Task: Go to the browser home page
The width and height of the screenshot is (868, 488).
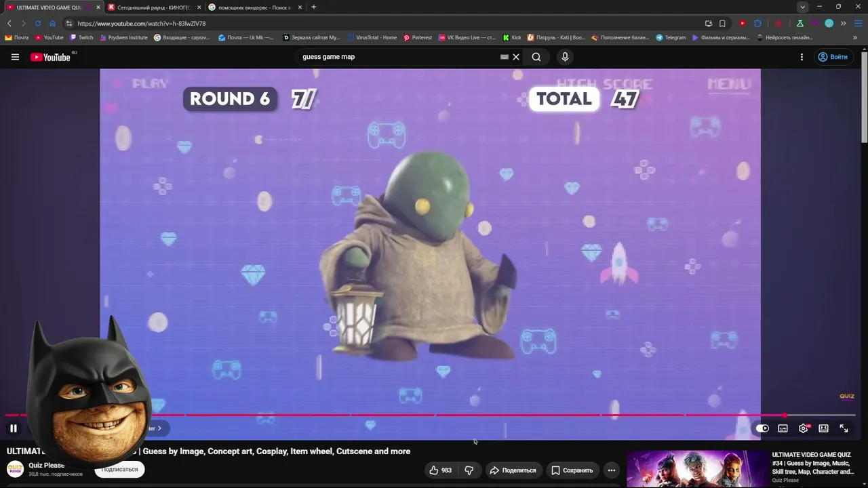Action: tap(52, 23)
